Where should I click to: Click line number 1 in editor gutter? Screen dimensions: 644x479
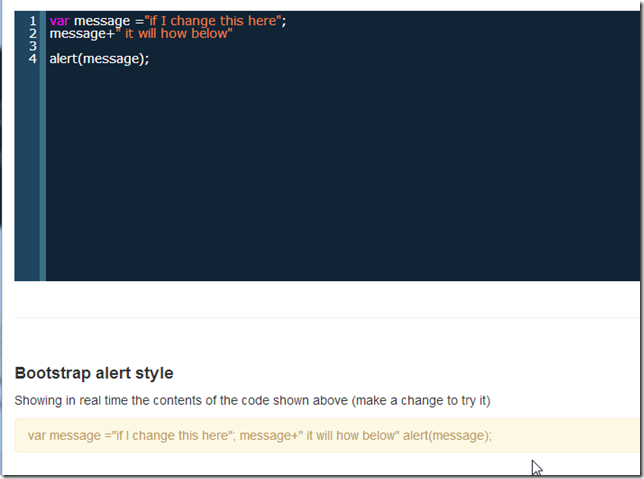pos(33,21)
